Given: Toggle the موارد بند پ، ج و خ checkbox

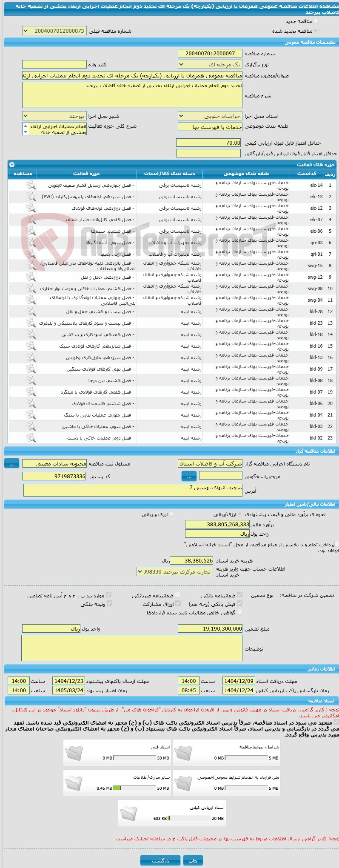Looking at the screenshot, I should coord(109,595).
